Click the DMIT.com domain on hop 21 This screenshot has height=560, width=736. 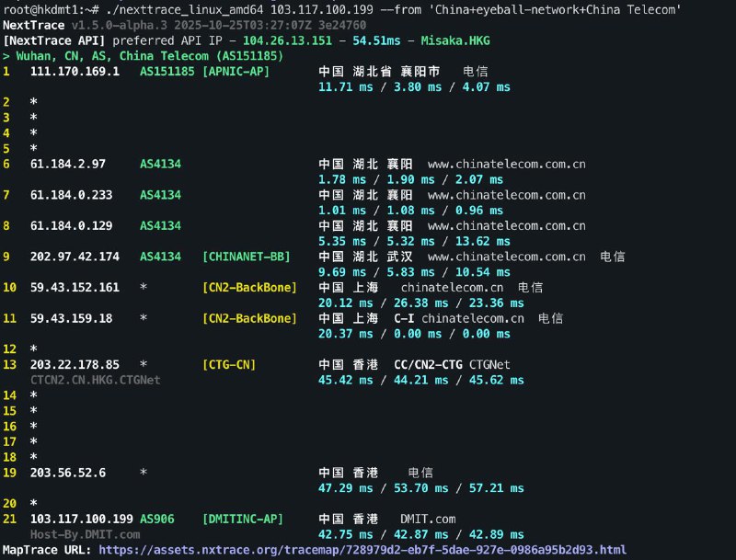click(x=428, y=520)
